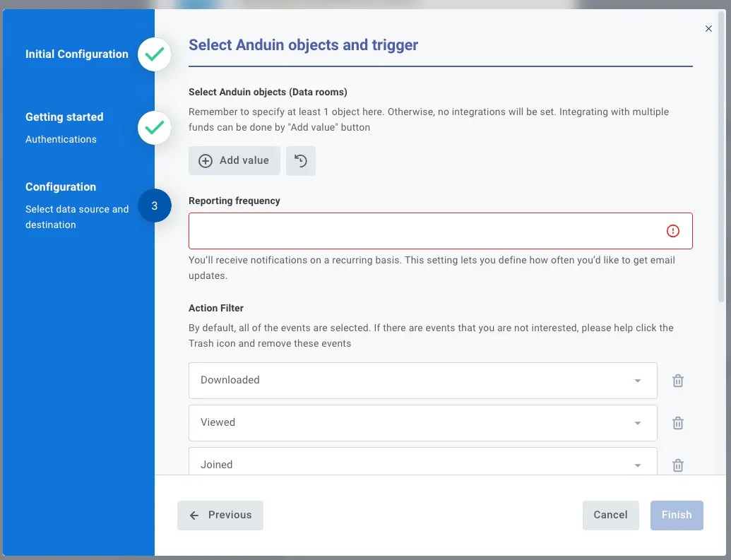Click the Initial Configuration checkmark icon
The width and height of the screenshot is (731, 560).
pyautogui.click(x=154, y=54)
